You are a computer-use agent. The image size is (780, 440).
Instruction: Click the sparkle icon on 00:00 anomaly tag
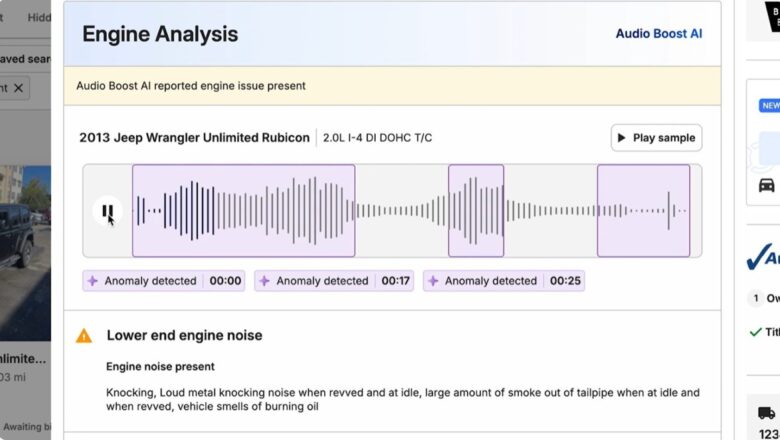pos(93,281)
